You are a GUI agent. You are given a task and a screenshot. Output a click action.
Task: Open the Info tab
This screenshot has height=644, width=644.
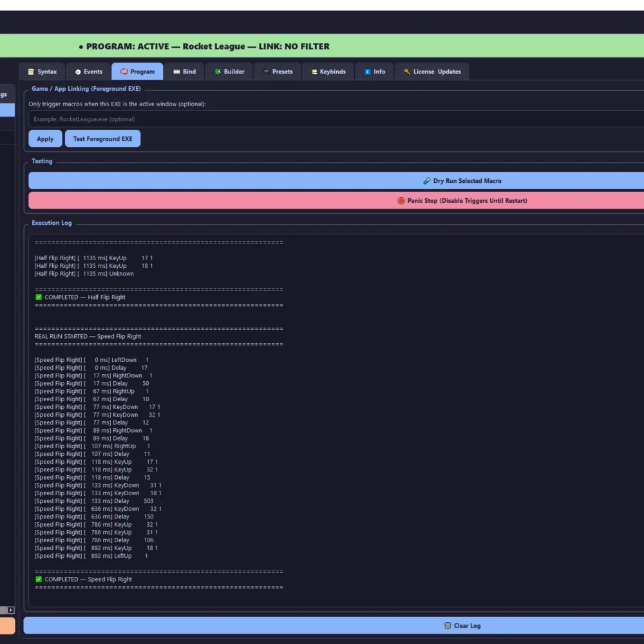tap(374, 71)
